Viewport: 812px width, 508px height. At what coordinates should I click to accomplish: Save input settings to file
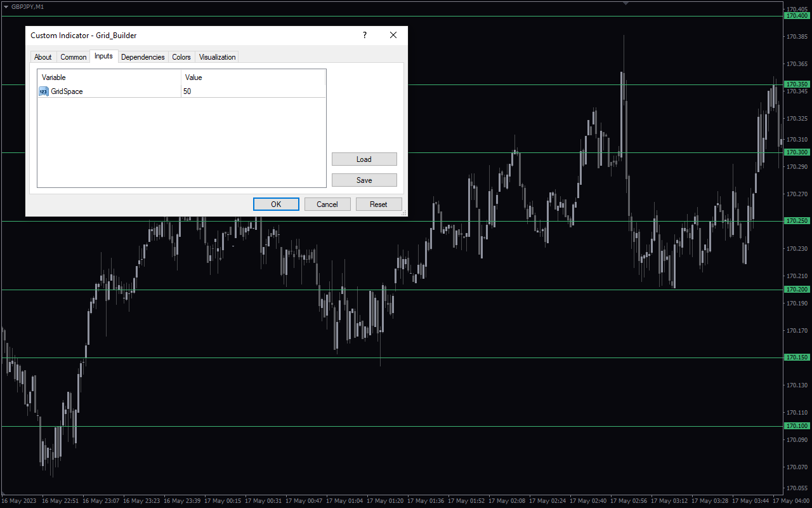364,180
